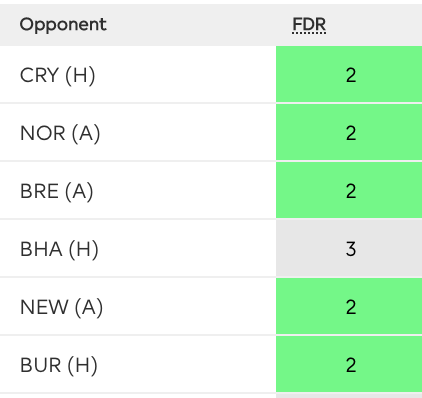Select the BHA (H) opponent row
Image resolution: width=422 pixels, height=398 pixels.
(x=211, y=249)
